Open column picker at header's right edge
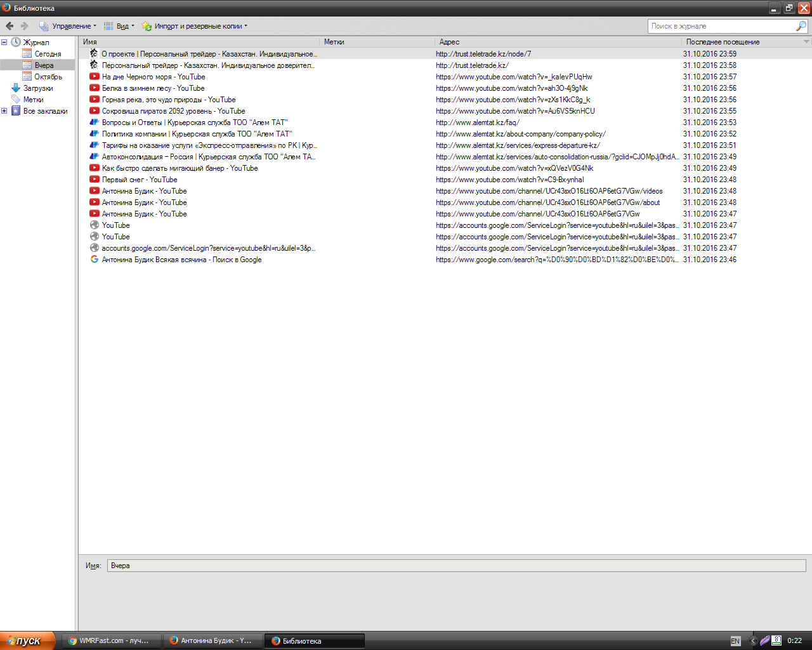The height and width of the screenshot is (650, 812). click(x=807, y=42)
